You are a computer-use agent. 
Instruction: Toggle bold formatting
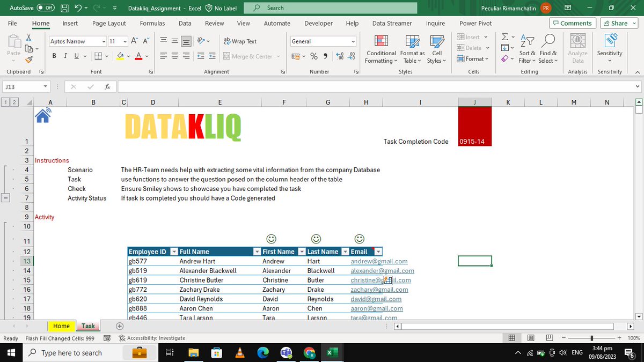[54, 56]
